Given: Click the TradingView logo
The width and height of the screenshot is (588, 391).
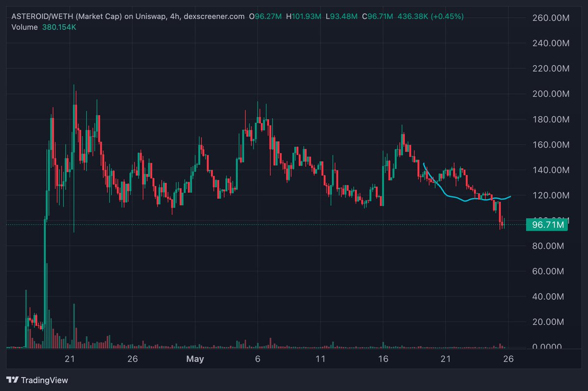Looking at the screenshot, I should pyautogui.click(x=37, y=380).
